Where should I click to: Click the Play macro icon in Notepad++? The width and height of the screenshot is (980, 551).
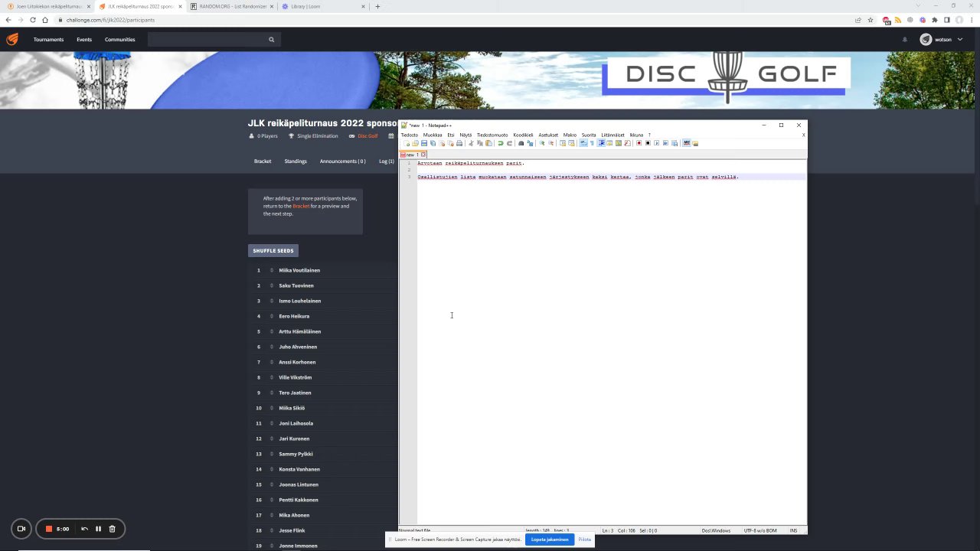click(656, 143)
